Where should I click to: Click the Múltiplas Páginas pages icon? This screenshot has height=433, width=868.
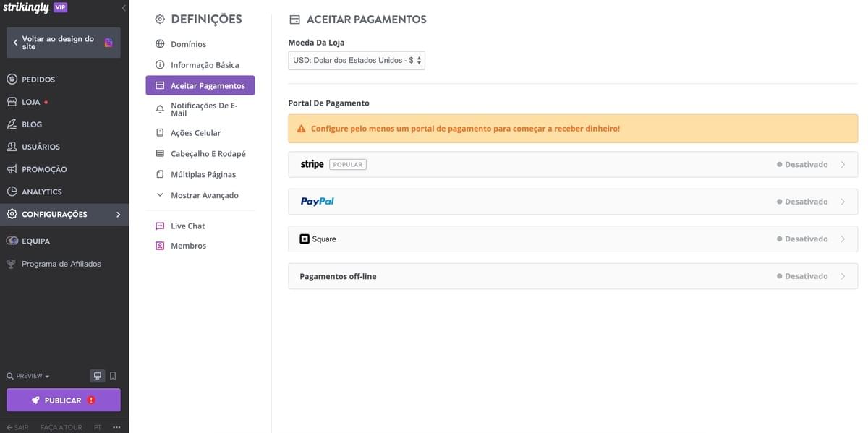pyautogui.click(x=161, y=174)
